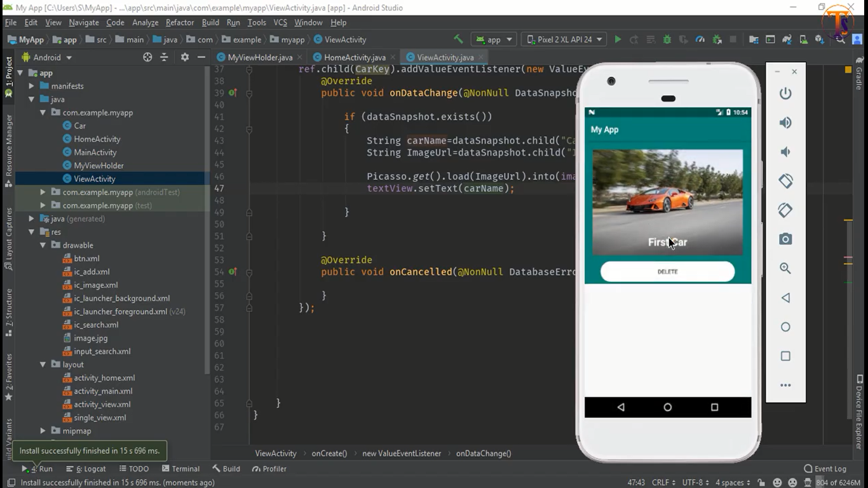The image size is (868, 488).
Task: Open the Build menu
Action: point(210,22)
